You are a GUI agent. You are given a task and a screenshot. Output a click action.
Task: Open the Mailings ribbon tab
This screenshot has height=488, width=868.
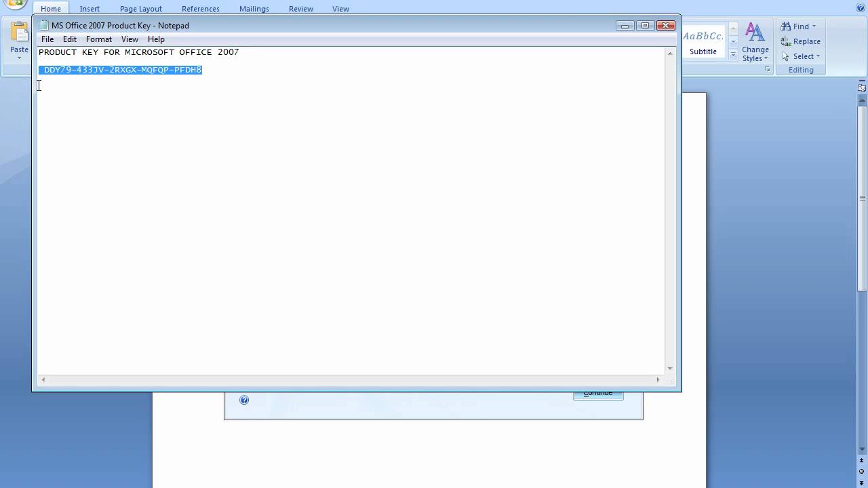click(x=254, y=9)
